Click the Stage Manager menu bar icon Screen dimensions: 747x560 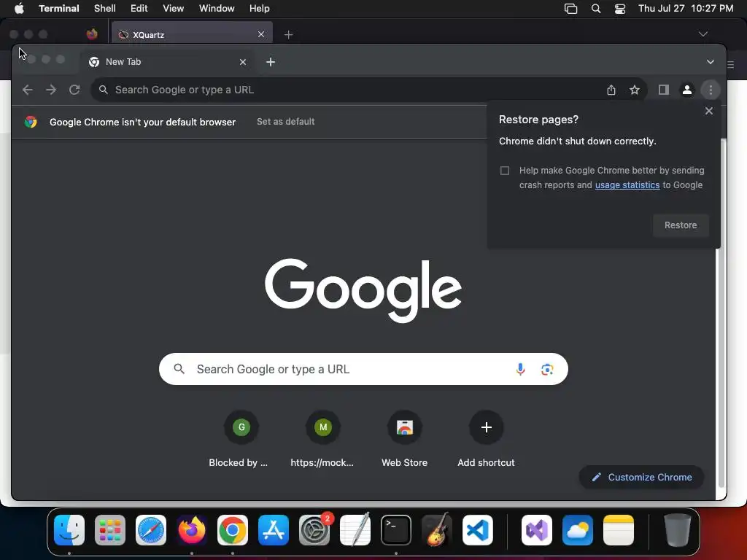point(570,9)
